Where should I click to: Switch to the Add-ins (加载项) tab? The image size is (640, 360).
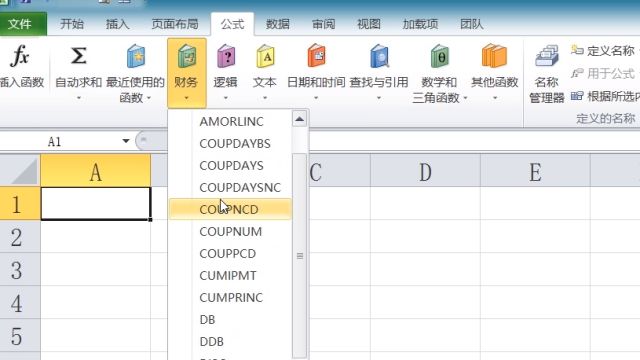[420, 24]
